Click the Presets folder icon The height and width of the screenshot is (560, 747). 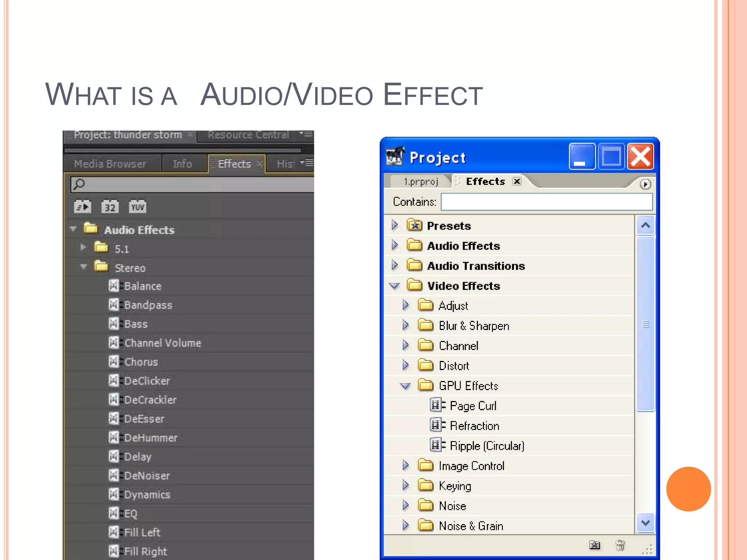pyautogui.click(x=414, y=225)
